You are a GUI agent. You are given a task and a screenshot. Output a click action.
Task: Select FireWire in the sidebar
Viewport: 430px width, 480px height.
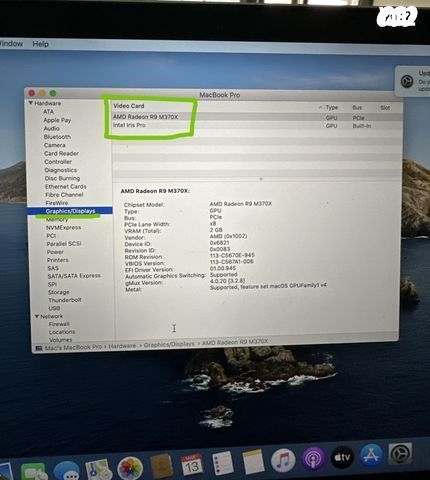coord(57,203)
